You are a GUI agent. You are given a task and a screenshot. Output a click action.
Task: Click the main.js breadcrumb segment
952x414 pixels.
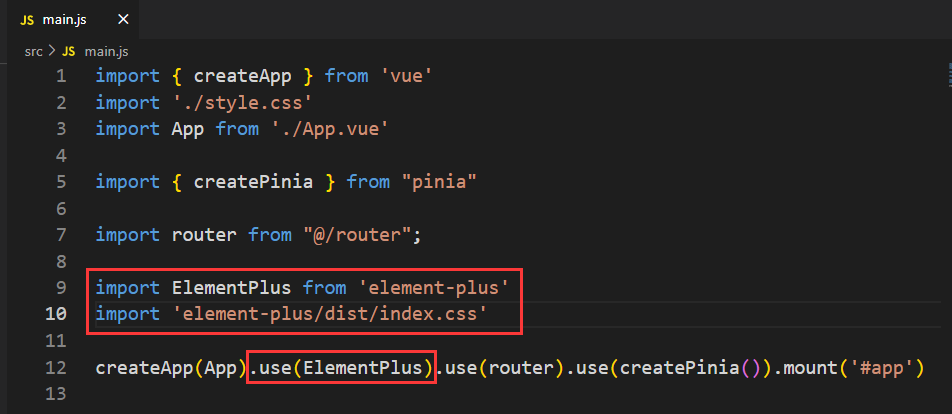click(x=106, y=52)
